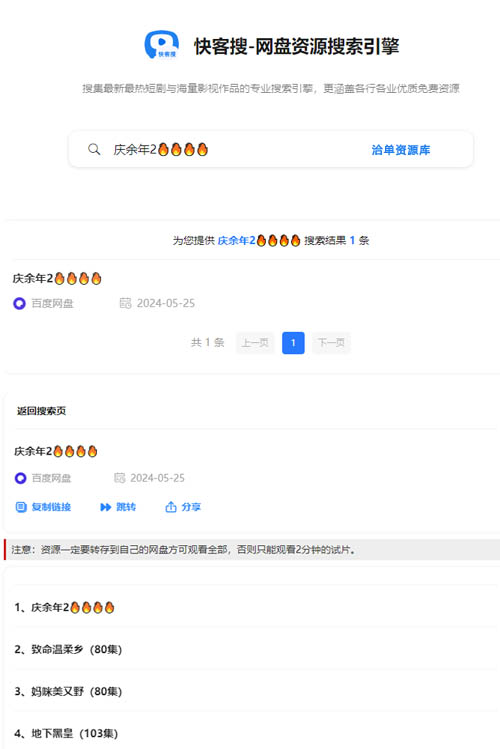Click the magnifier search icon
The image size is (500, 749).
pos(94,150)
